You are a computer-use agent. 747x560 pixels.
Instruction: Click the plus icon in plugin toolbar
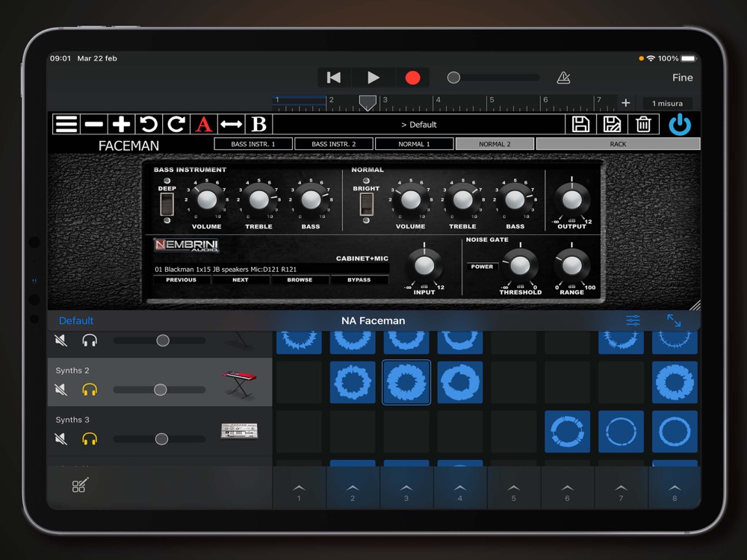coord(121,124)
